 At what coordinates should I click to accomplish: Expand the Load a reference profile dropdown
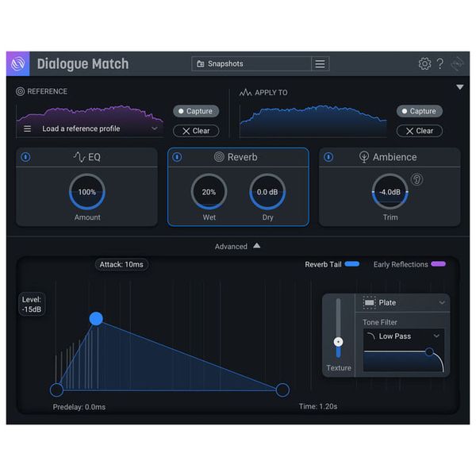click(154, 129)
